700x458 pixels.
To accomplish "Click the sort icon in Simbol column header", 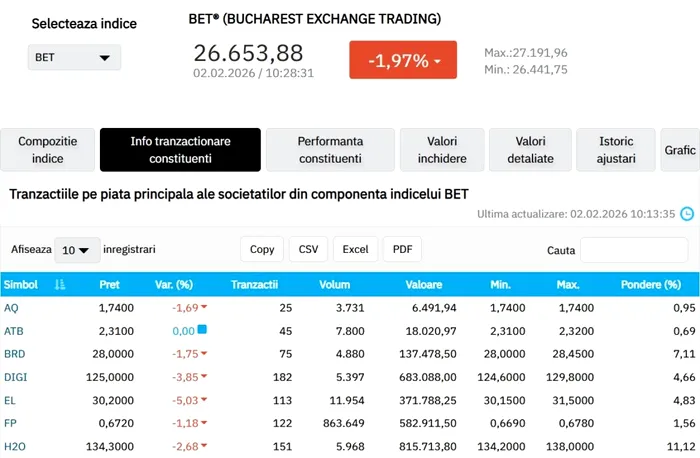I will 60,285.
